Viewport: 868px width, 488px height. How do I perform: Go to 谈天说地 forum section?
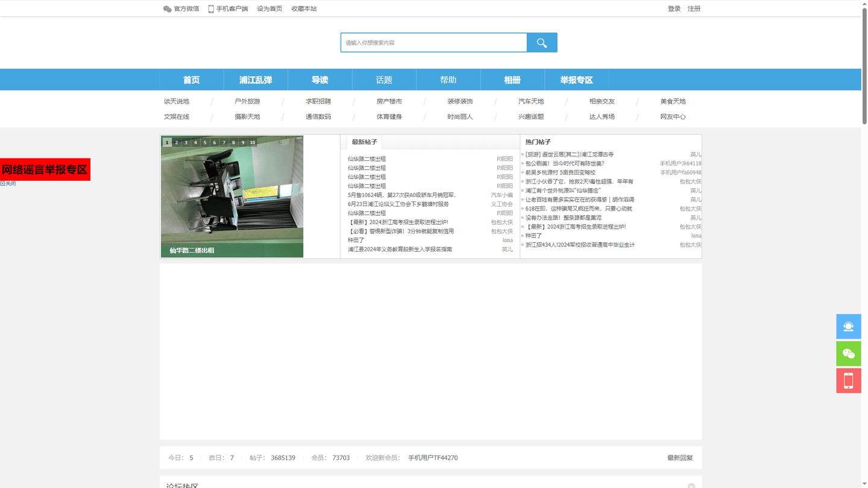coord(177,101)
